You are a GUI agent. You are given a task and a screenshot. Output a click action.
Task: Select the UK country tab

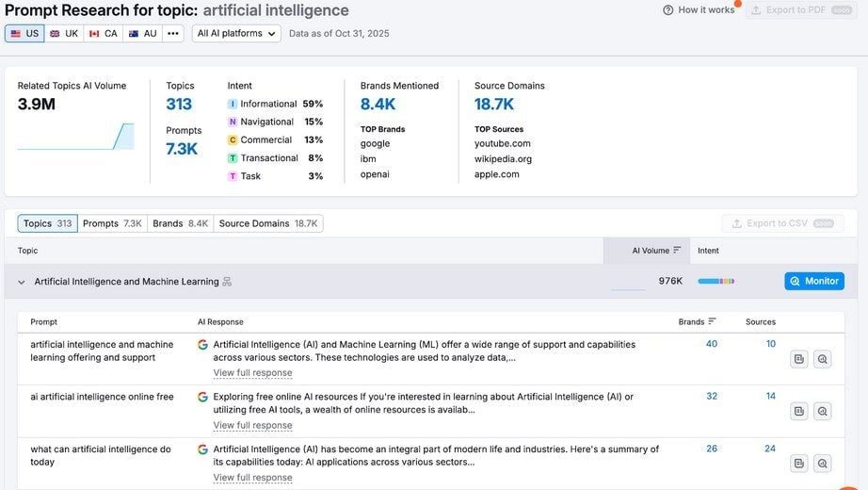pos(64,33)
